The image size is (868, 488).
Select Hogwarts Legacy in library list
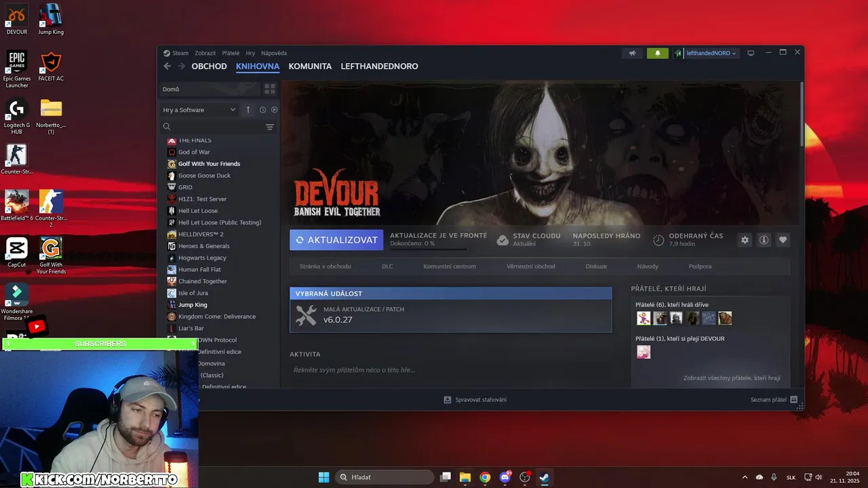click(x=202, y=258)
